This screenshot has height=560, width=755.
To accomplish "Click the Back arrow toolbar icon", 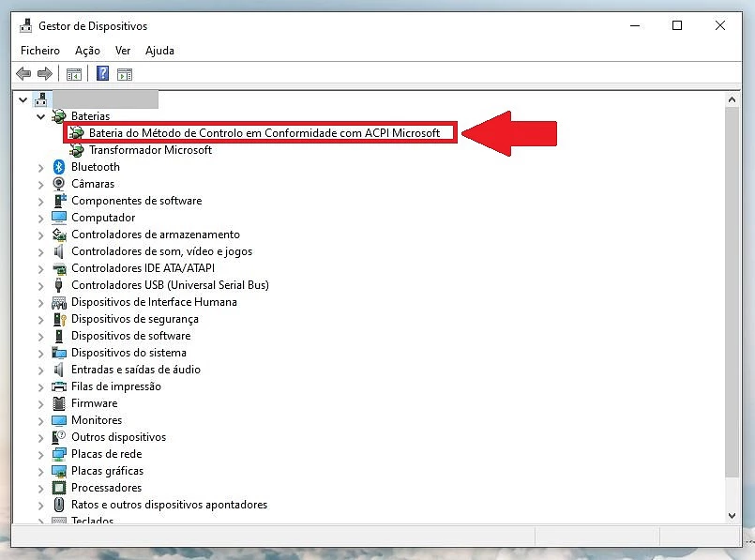I will pos(23,74).
